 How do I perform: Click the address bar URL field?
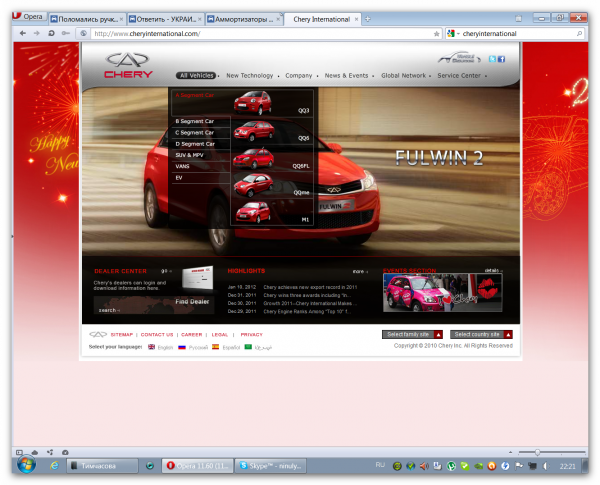264,34
